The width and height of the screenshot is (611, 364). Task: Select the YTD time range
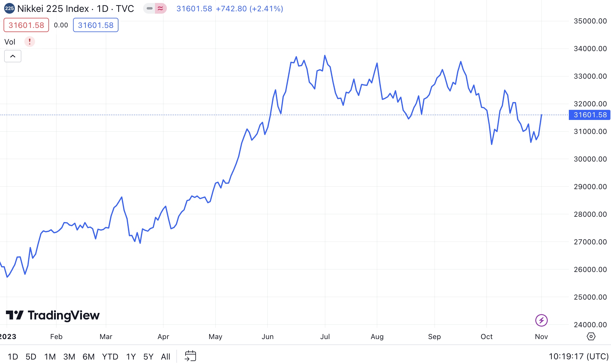coord(110,356)
